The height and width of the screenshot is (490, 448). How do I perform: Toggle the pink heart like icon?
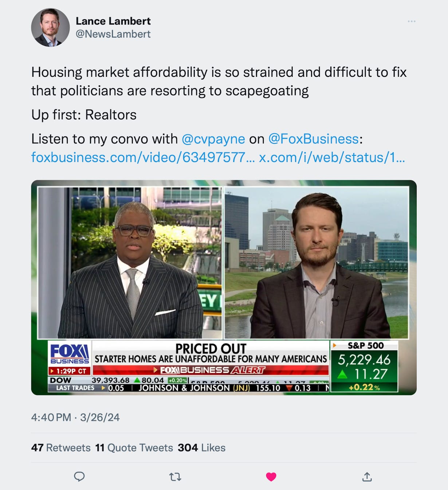[271, 477]
